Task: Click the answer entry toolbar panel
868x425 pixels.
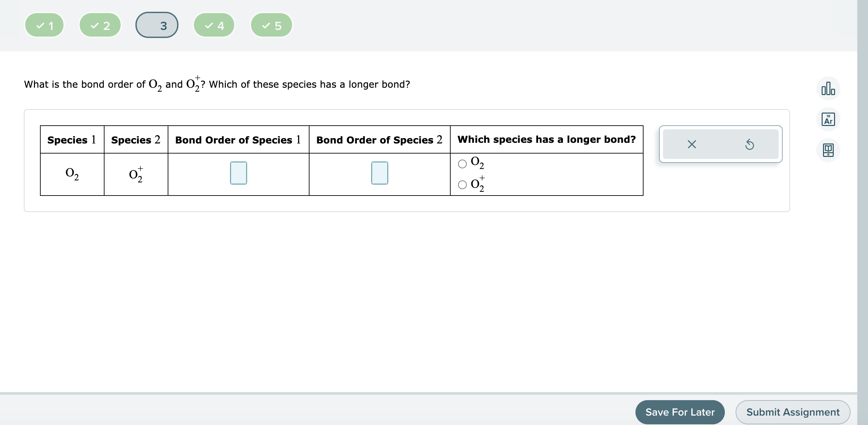Action: pyautogui.click(x=721, y=144)
